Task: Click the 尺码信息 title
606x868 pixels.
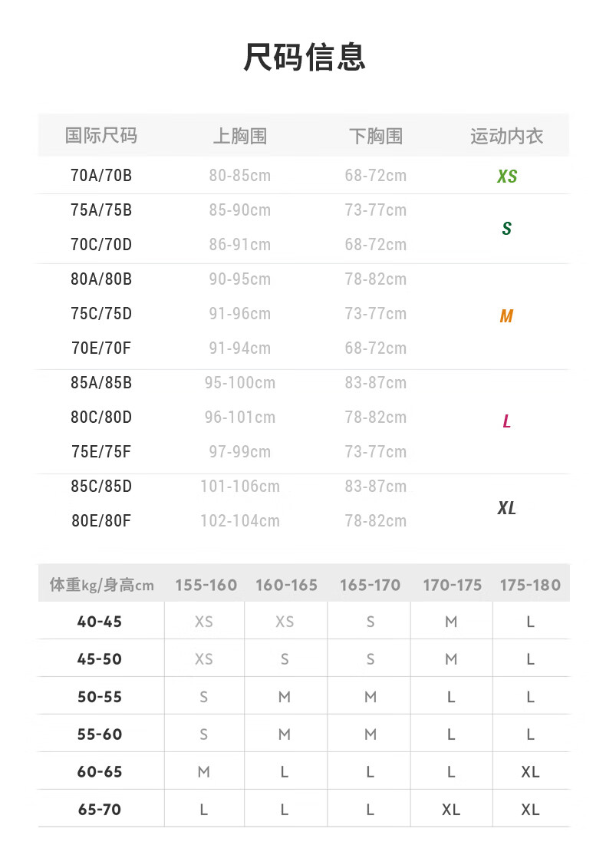Action: click(305, 57)
